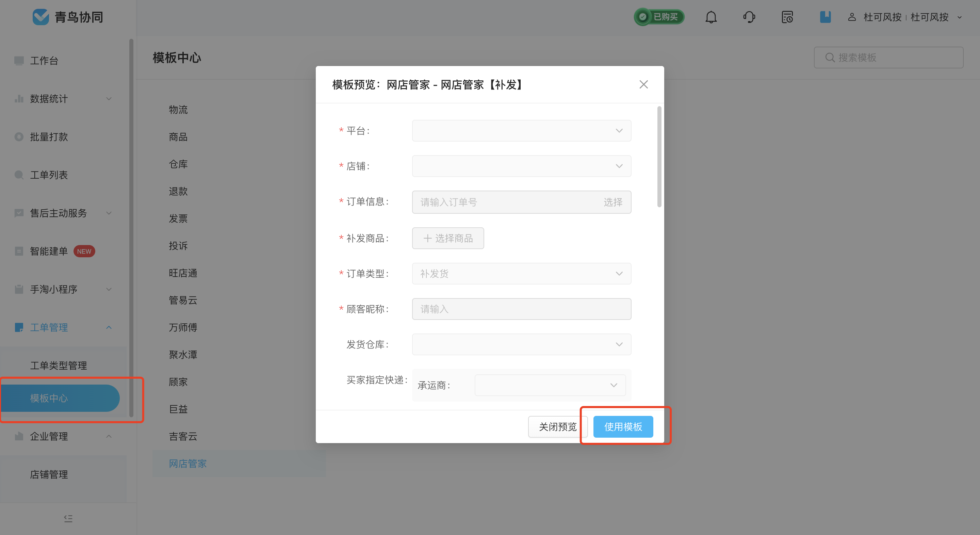Click the 手淘小程序 icon
980x535 pixels.
click(19, 289)
